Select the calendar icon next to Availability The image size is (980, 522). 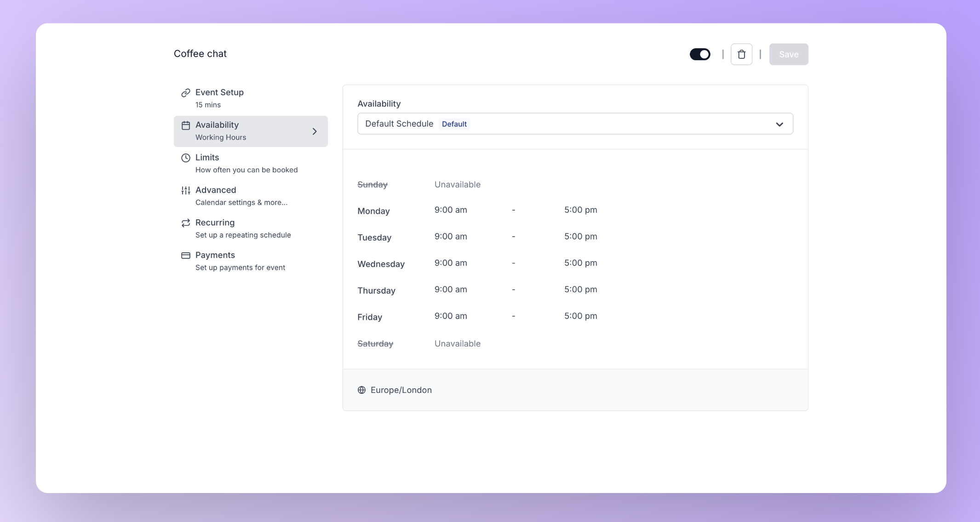185,125
